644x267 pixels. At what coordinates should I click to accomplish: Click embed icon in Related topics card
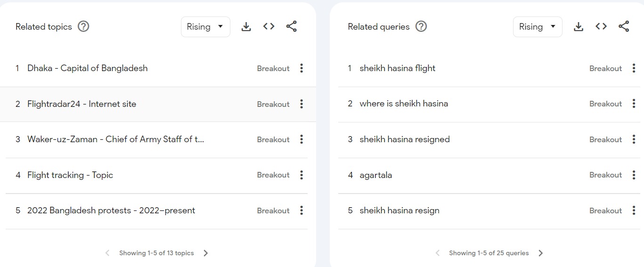click(x=269, y=27)
